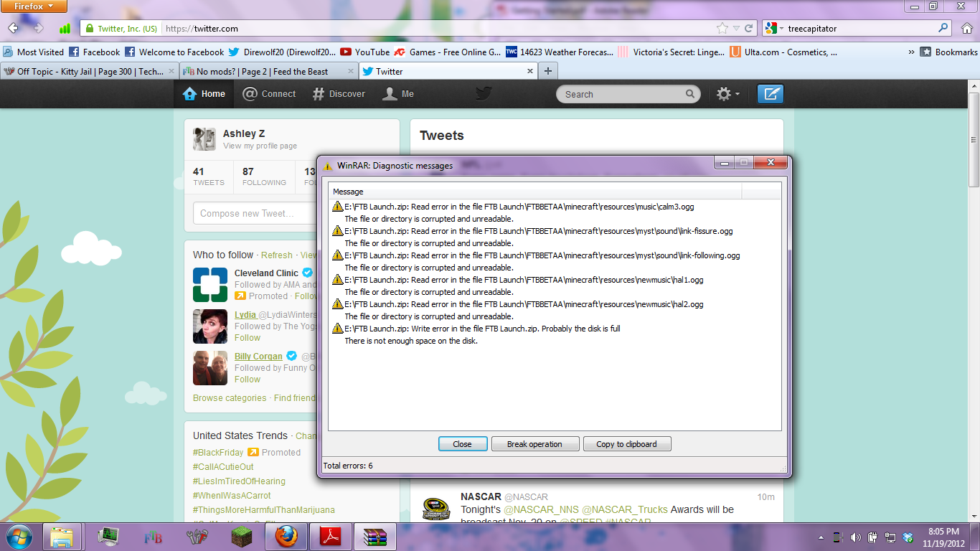
Task: Open a new tab with plus button
Action: click(548, 71)
